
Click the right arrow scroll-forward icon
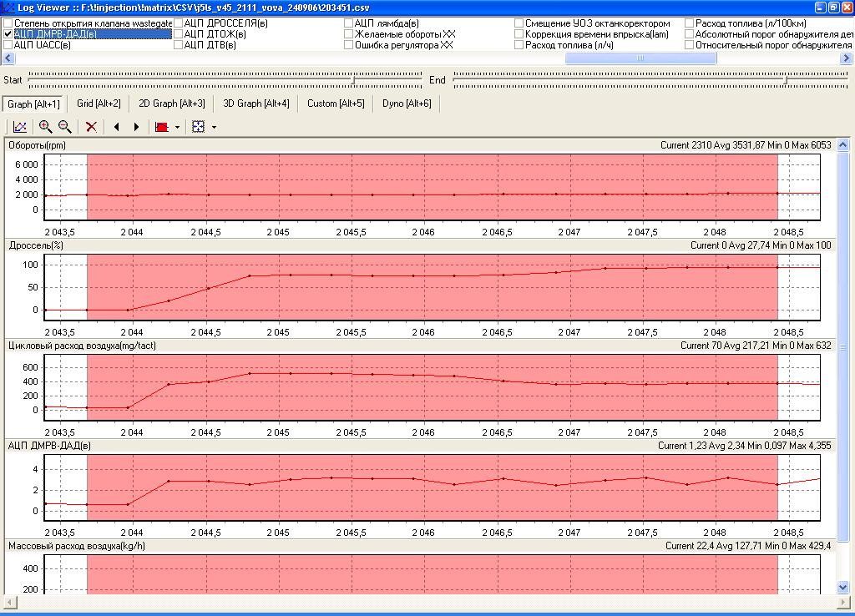click(136, 127)
